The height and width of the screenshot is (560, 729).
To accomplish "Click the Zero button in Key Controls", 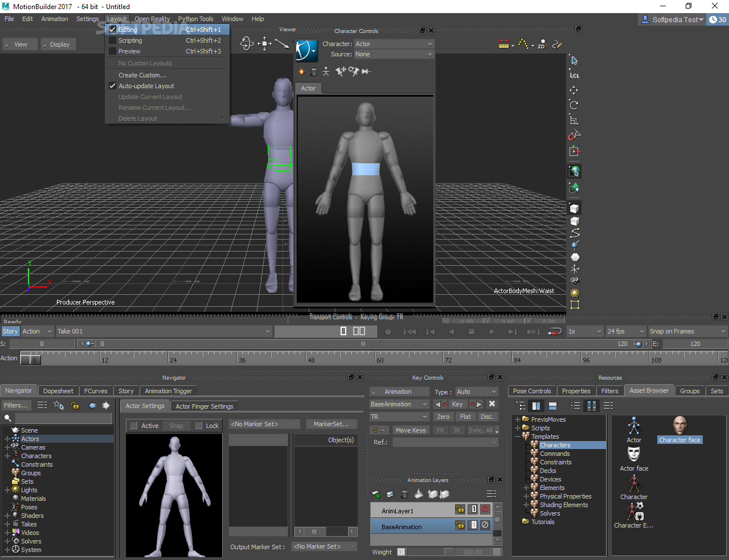I will 444,417.
